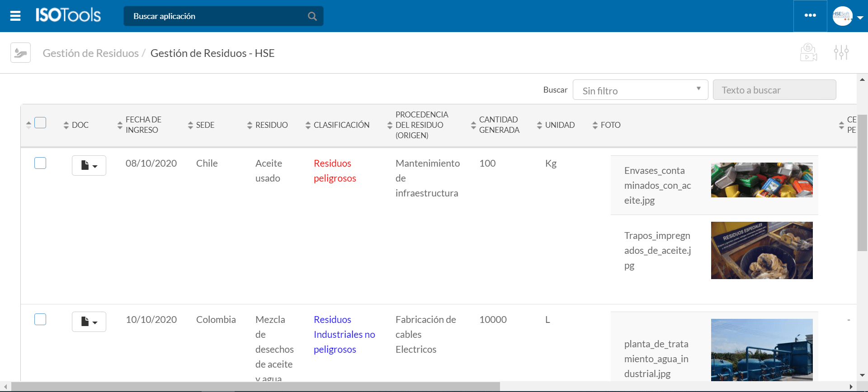868x392 pixels.
Task: Expand the user account caret
Action: point(860,17)
